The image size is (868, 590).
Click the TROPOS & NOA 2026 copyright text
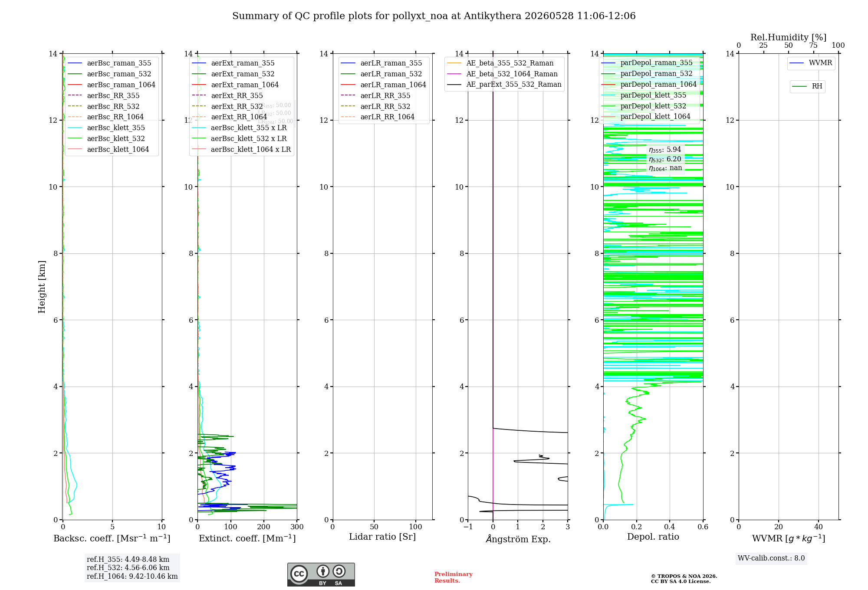[684, 577]
